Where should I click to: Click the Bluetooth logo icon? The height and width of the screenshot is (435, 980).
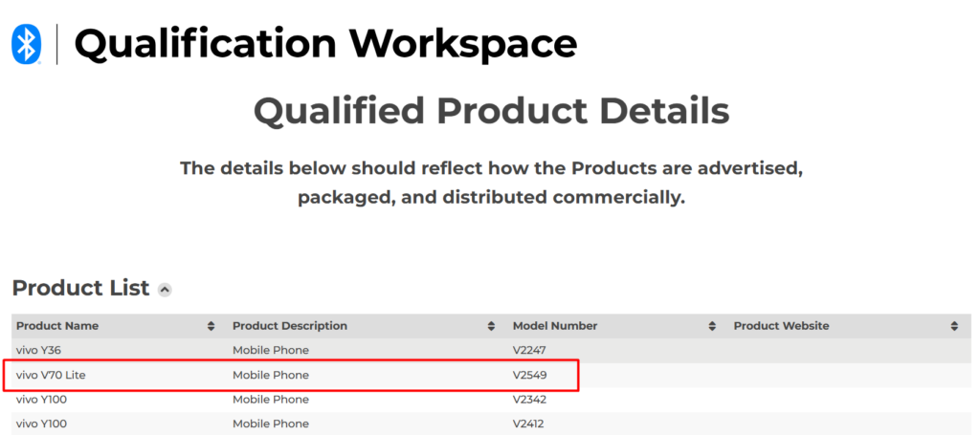(26, 44)
